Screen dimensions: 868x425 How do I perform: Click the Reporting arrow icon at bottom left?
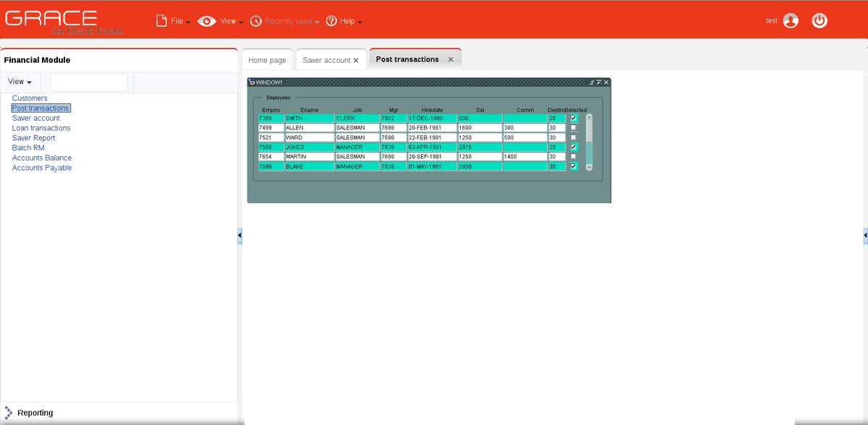9,412
